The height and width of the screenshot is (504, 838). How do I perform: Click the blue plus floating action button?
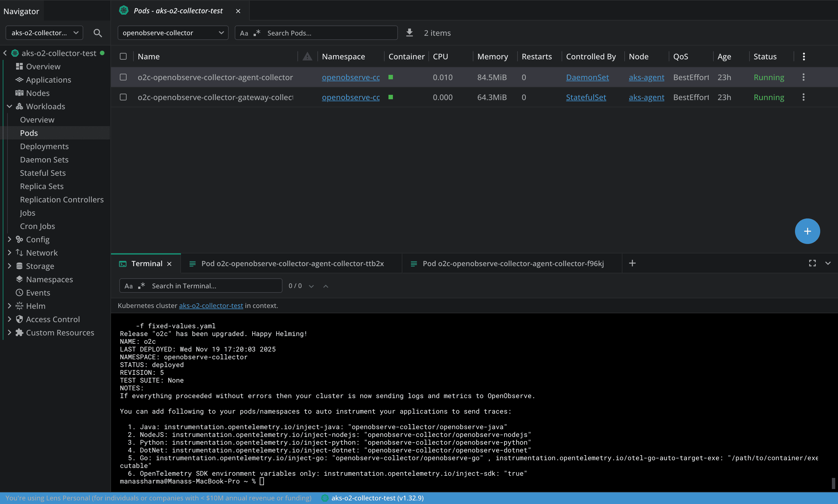click(x=807, y=231)
